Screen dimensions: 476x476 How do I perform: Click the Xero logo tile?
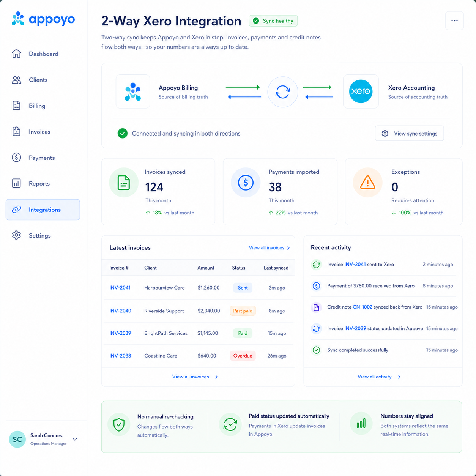361,91
